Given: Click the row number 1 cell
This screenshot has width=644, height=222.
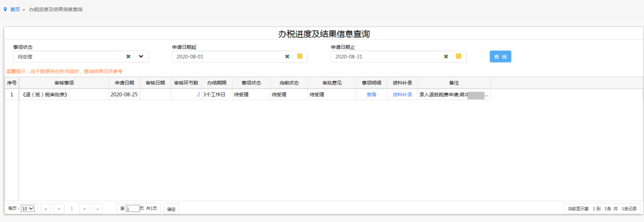Looking at the screenshot, I should [12, 95].
